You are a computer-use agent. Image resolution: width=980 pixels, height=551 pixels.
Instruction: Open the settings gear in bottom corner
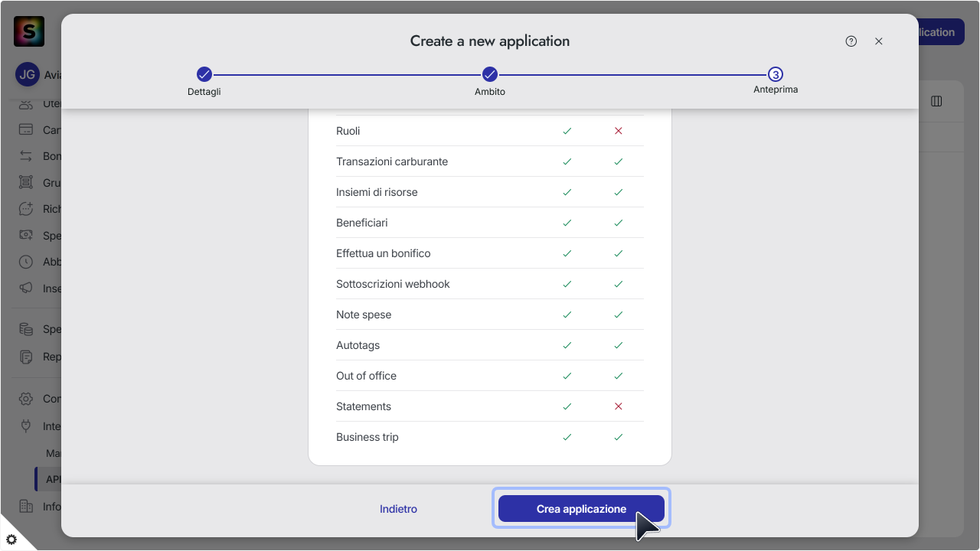(x=11, y=540)
